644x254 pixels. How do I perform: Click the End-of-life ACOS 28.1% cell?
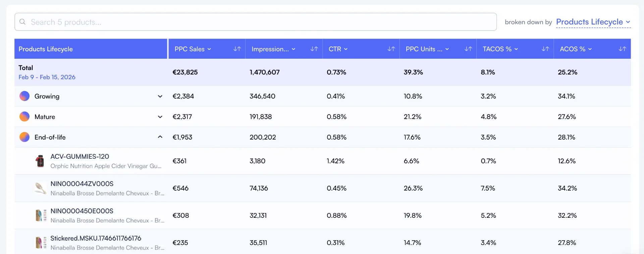567,137
